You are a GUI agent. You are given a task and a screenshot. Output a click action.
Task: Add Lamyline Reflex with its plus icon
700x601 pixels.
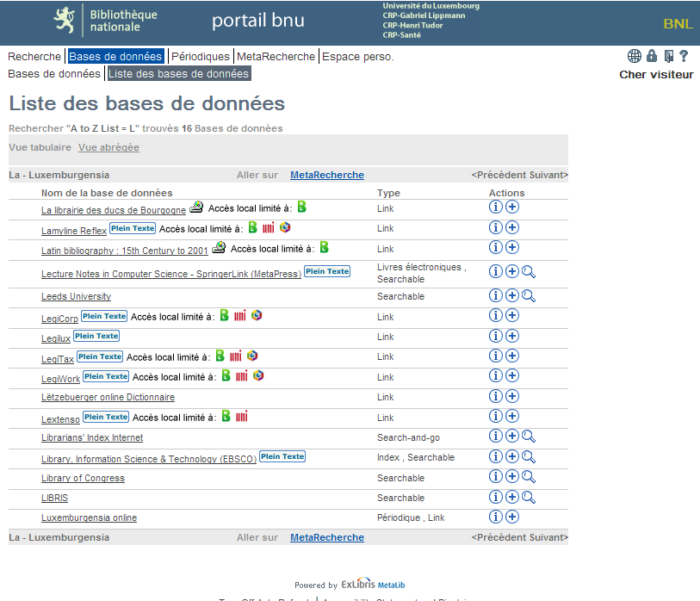tap(512, 227)
